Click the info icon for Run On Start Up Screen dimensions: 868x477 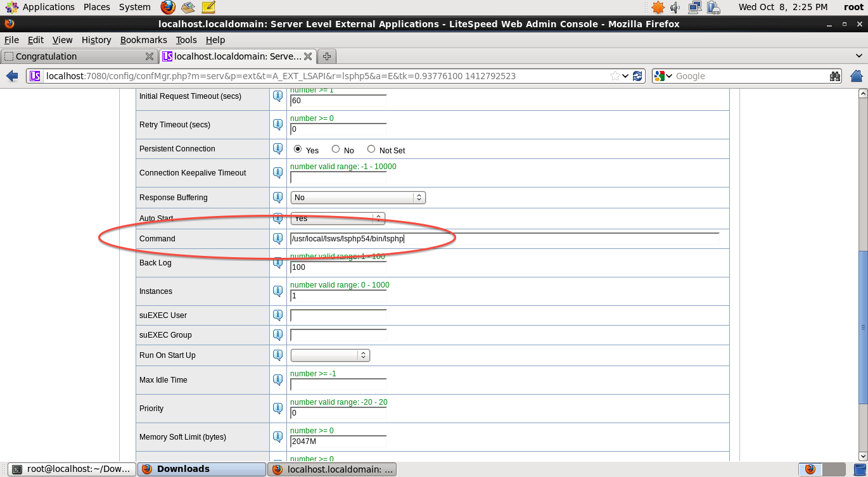[278, 355]
